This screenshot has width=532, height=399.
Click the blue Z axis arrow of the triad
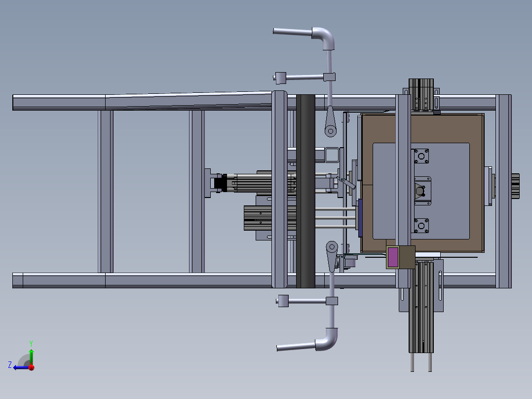coord(21,367)
